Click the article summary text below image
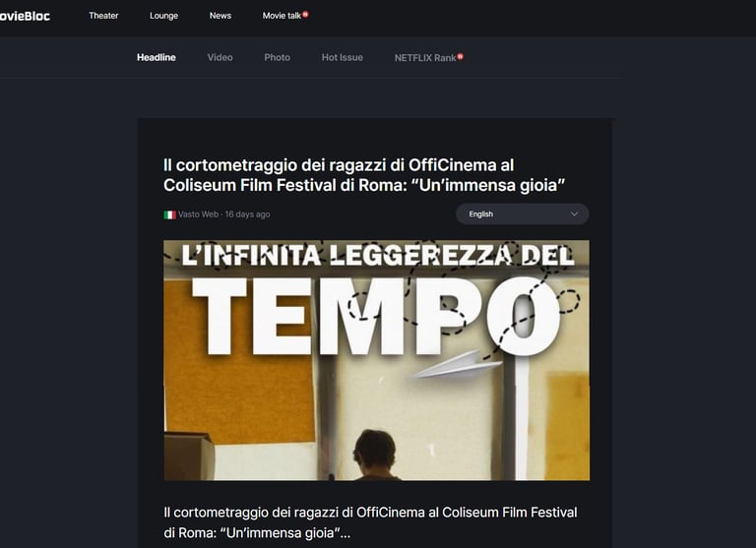Viewport: 756px width, 548px height. [370, 522]
